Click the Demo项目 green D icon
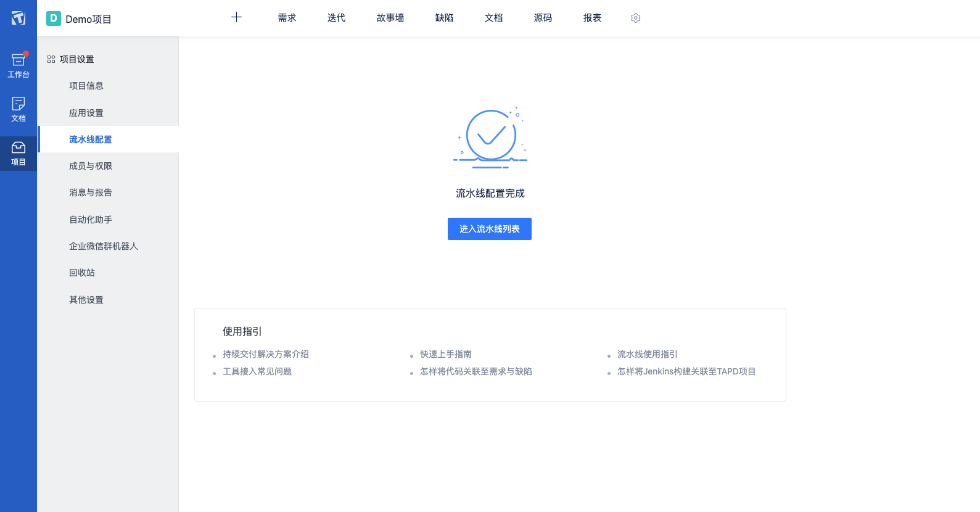980x512 pixels. click(x=54, y=19)
